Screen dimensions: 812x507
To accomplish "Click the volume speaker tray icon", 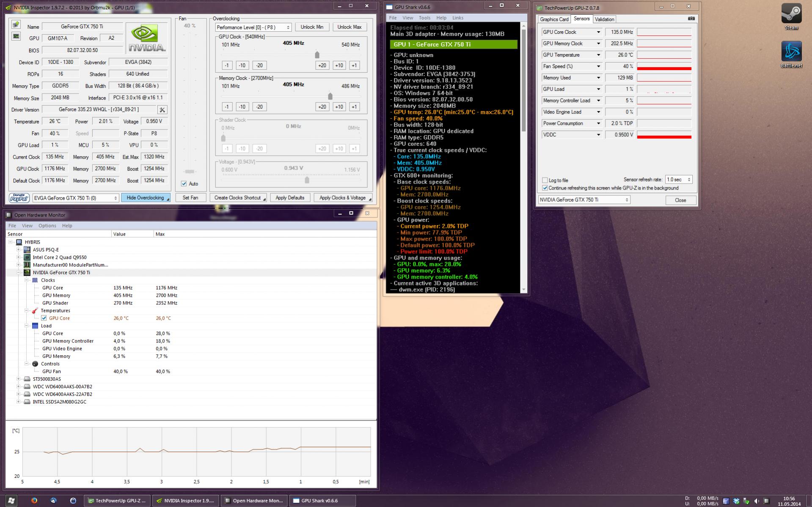I will [x=757, y=501].
